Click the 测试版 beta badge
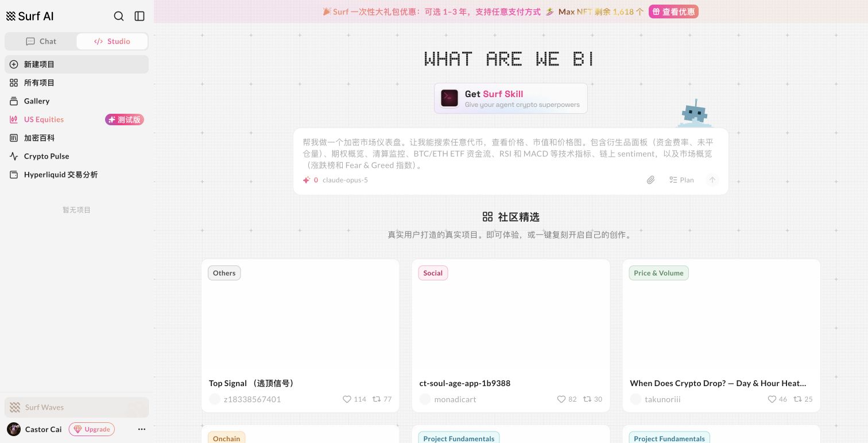This screenshot has width=868, height=443. pyautogui.click(x=125, y=120)
